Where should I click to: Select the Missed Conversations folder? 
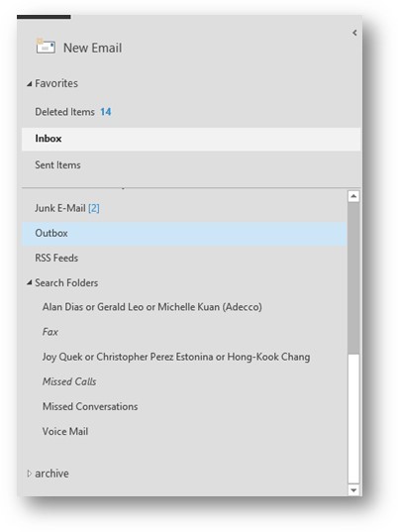pos(90,406)
